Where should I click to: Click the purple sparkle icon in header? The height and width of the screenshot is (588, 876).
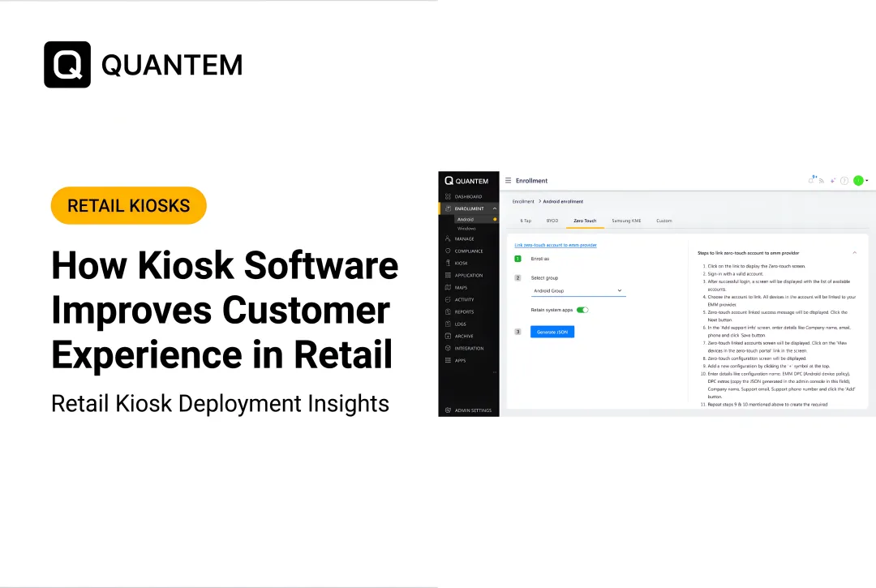coord(832,180)
